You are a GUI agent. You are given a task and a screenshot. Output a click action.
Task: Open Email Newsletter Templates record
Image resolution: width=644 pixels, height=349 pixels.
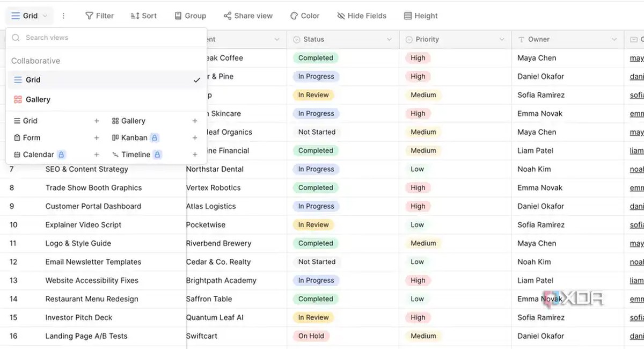(x=93, y=262)
